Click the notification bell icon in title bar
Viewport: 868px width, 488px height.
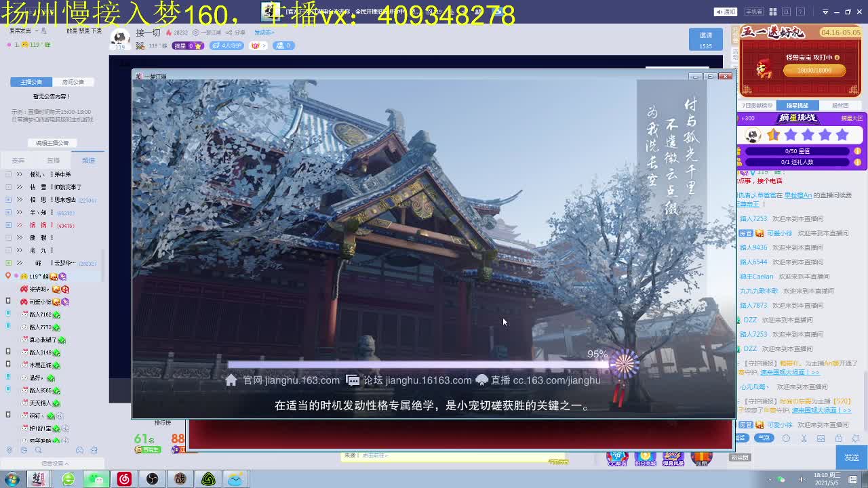(x=786, y=12)
